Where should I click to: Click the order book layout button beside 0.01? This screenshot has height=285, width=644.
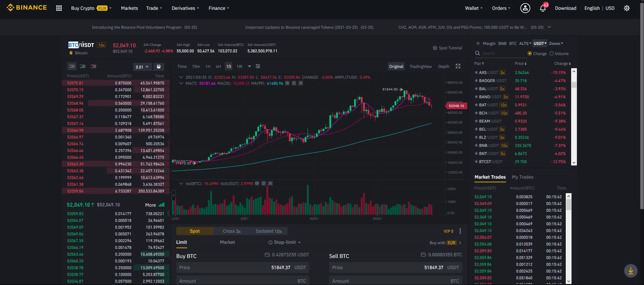158,67
